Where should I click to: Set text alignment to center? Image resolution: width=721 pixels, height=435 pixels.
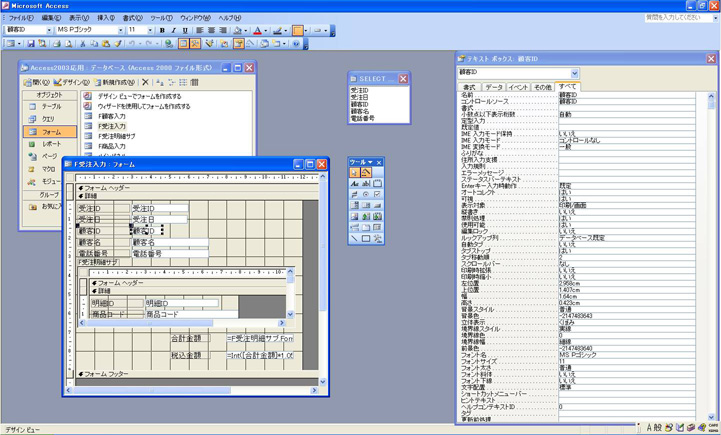point(211,30)
